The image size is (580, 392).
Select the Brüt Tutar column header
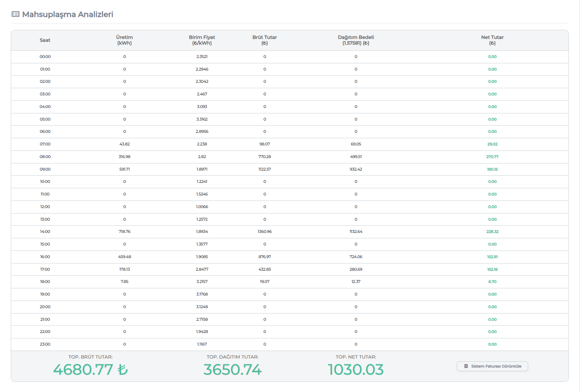(x=264, y=40)
